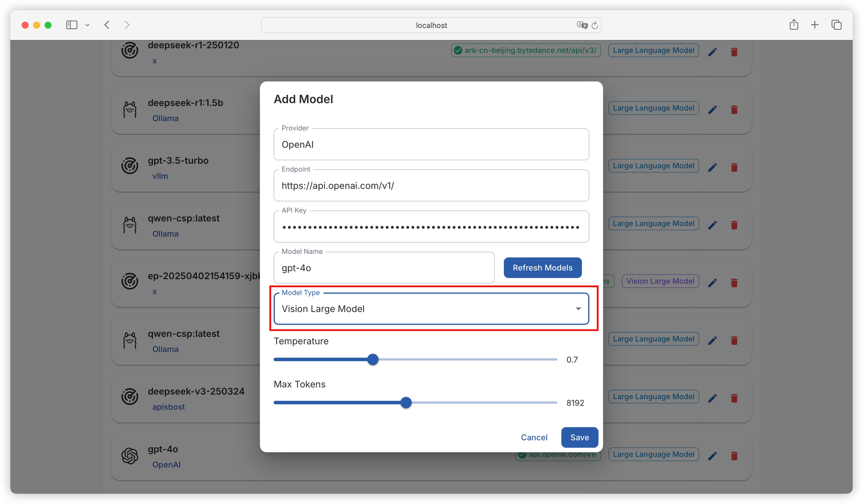Cancel the Add Model dialog
Image resolution: width=863 pixels, height=504 pixels.
coord(534,437)
